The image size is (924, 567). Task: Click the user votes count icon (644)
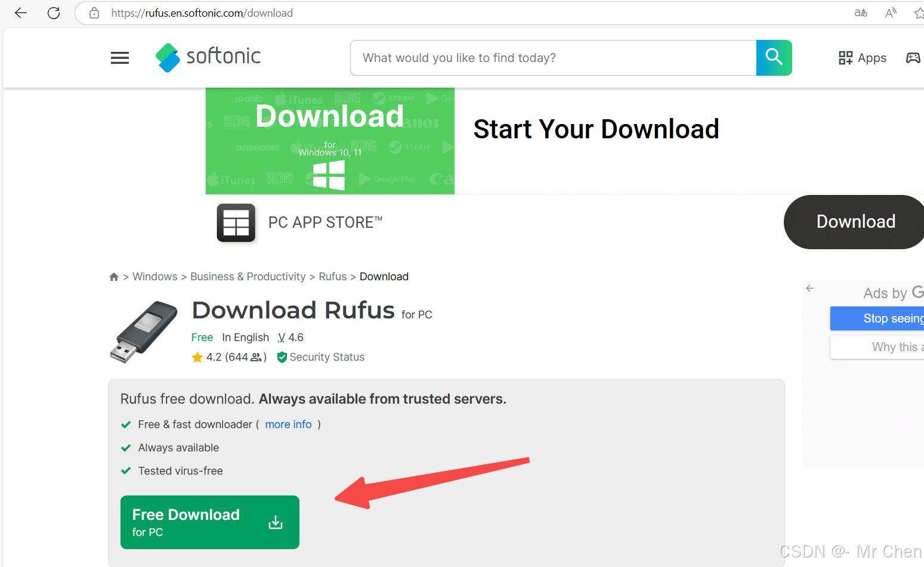point(256,357)
